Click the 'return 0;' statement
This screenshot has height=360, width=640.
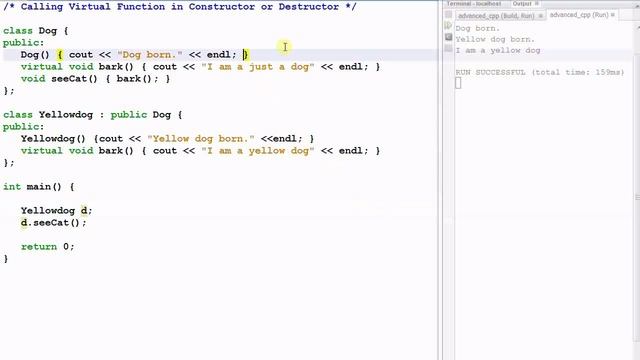pyautogui.click(x=47, y=247)
